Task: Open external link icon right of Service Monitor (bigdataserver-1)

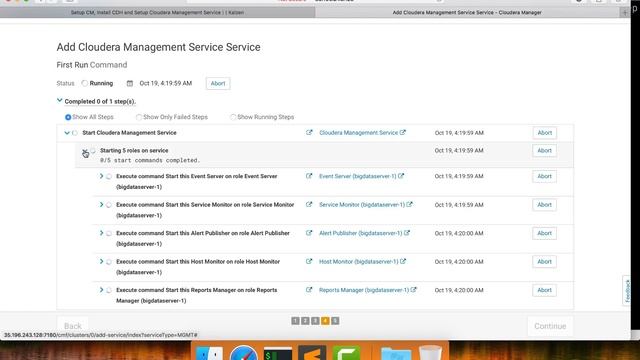Action: coord(409,204)
